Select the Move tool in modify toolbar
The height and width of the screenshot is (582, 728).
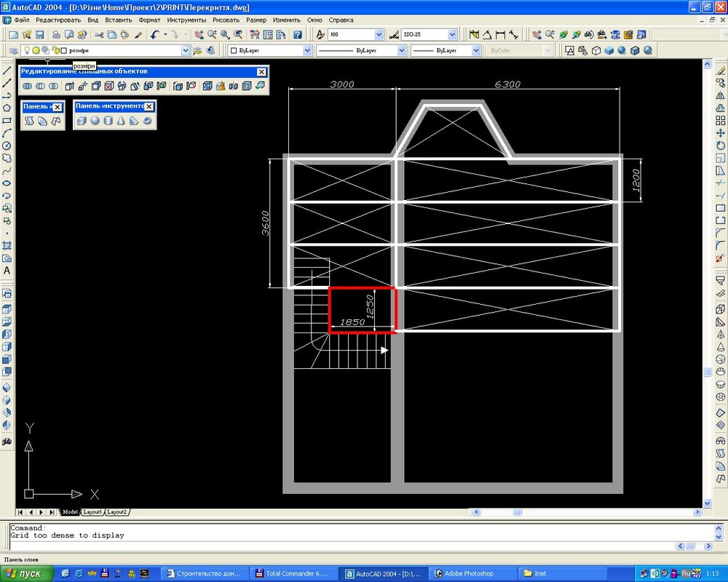(x=721, y=133)
